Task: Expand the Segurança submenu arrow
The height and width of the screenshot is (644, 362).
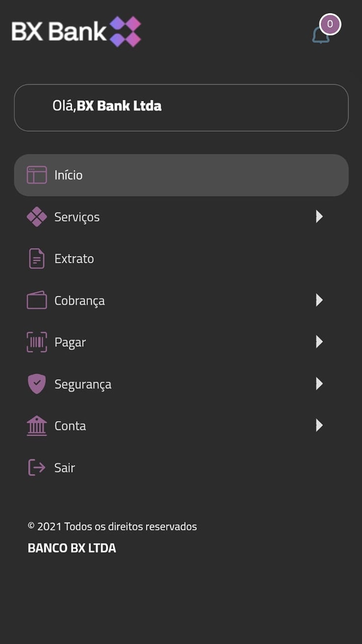Action: 319,384
